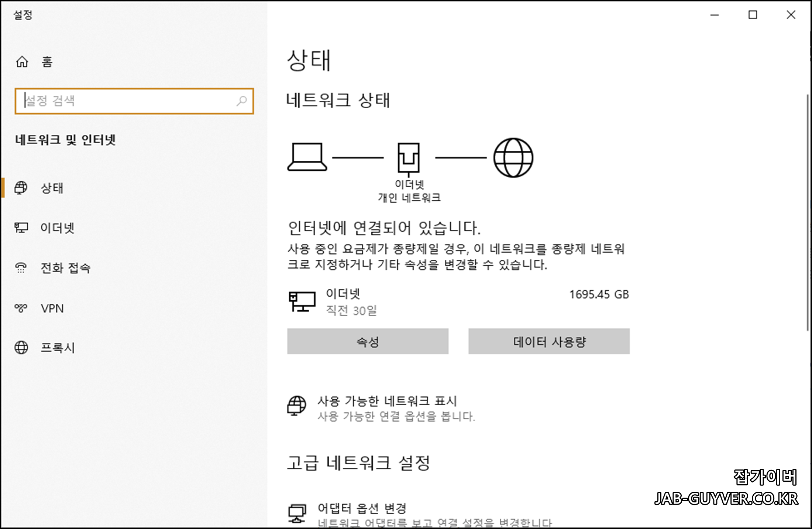Open the 속성 (Properties) button
The width and height of the screenshot is (812, 529).
[x=368, y=341]
